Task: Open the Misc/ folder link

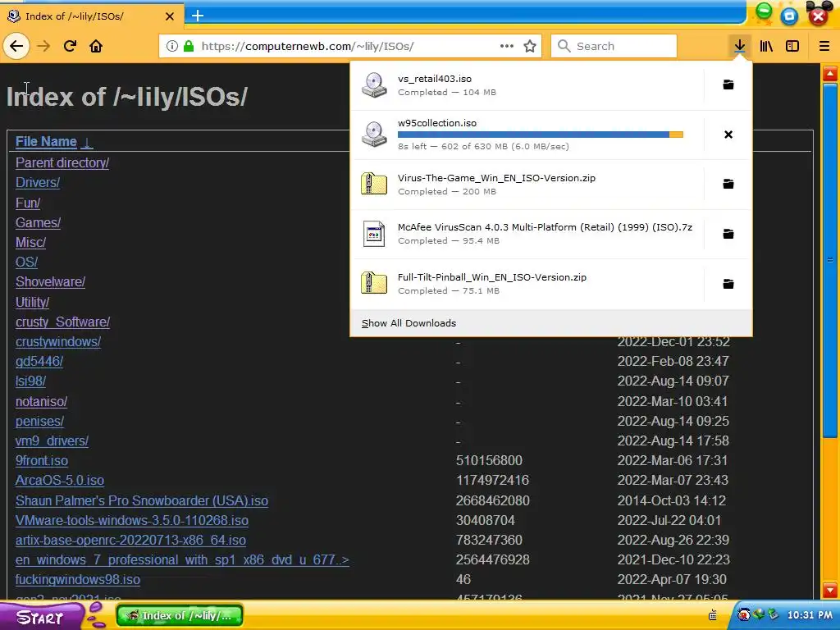Action: (x=30, y=243)
